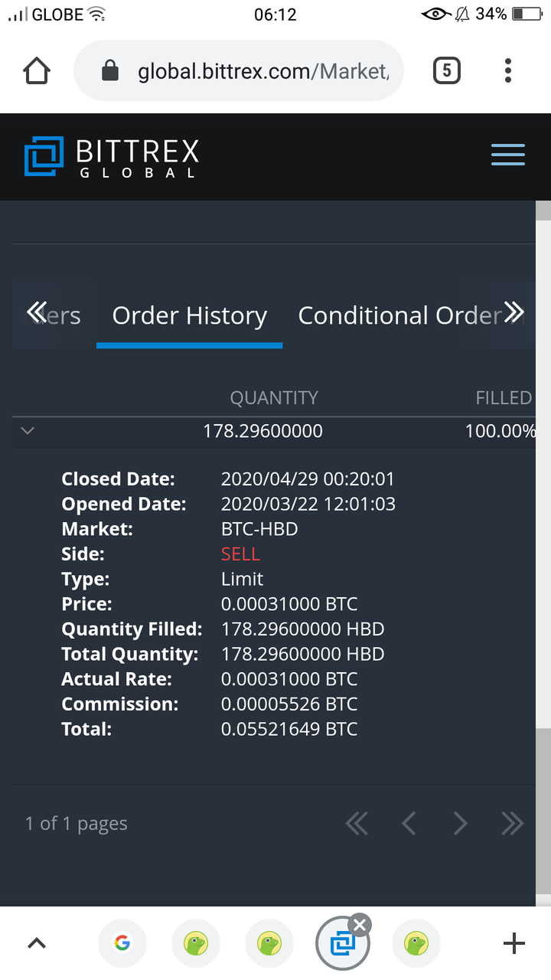Go to the previous page of orders

409,823
